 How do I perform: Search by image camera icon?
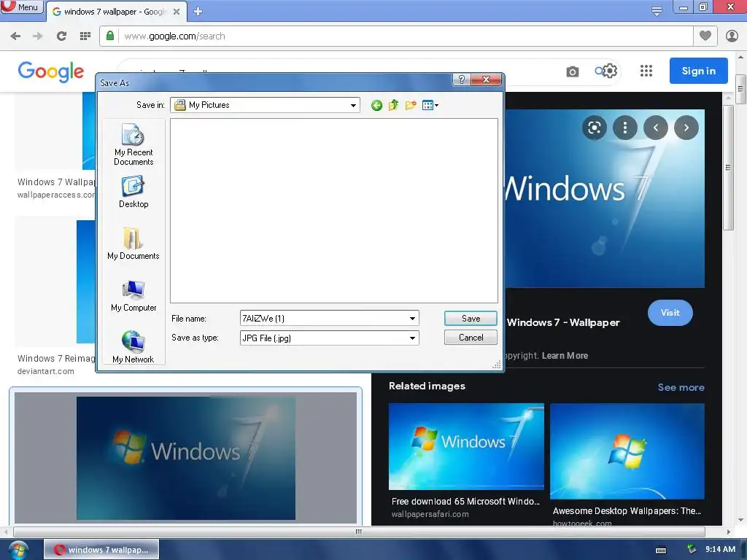tap(573, 71)
